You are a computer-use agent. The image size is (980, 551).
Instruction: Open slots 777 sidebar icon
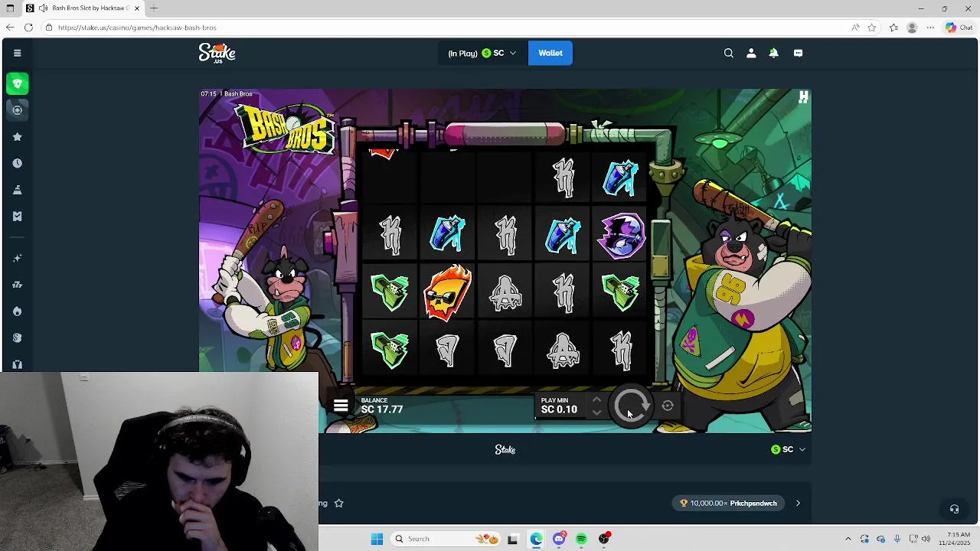pyautogui.click(x=17, y=285)
